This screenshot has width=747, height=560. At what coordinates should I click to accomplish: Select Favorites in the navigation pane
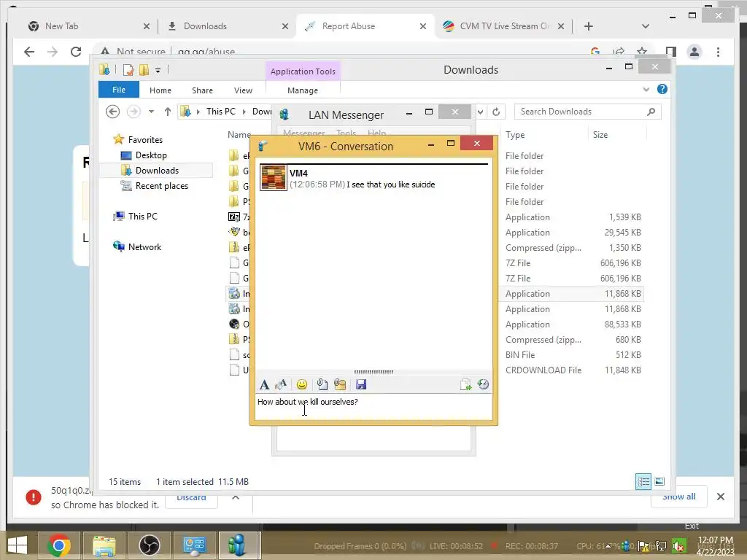(x=145, y=139)
